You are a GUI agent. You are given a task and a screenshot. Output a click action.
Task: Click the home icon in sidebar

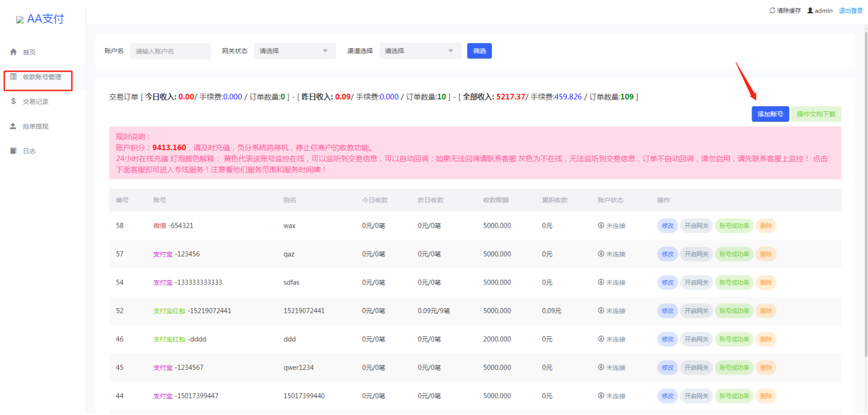pyautogui.click(x=13, y=52)
